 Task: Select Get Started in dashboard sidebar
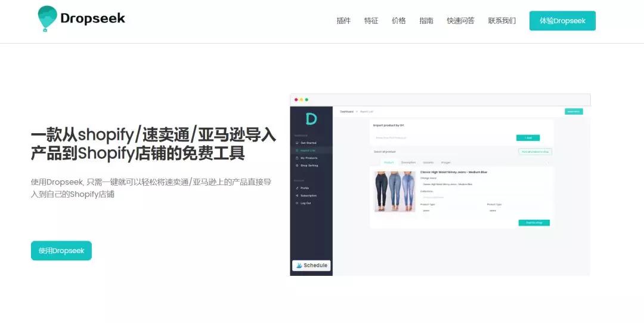click(x=306, y=143)
